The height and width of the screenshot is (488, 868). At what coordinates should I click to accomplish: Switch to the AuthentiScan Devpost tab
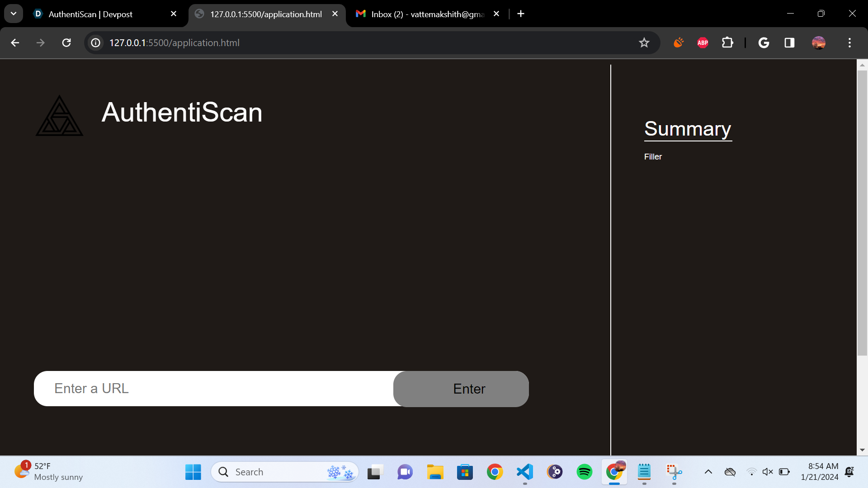coord(90,14)
